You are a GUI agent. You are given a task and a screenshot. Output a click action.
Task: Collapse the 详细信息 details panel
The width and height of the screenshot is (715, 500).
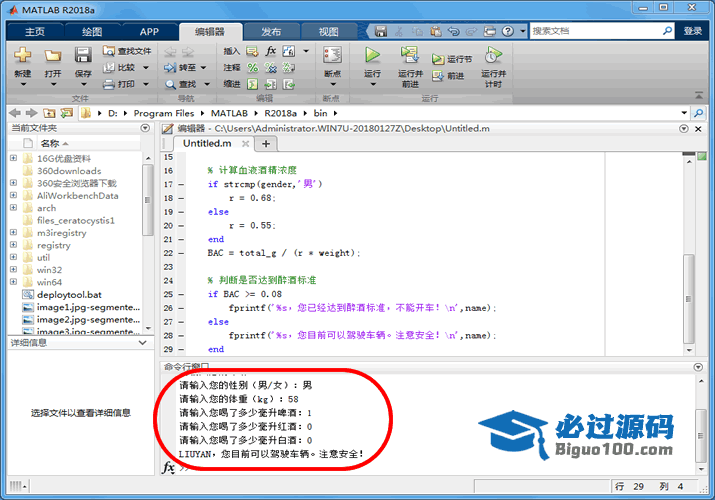143,343
